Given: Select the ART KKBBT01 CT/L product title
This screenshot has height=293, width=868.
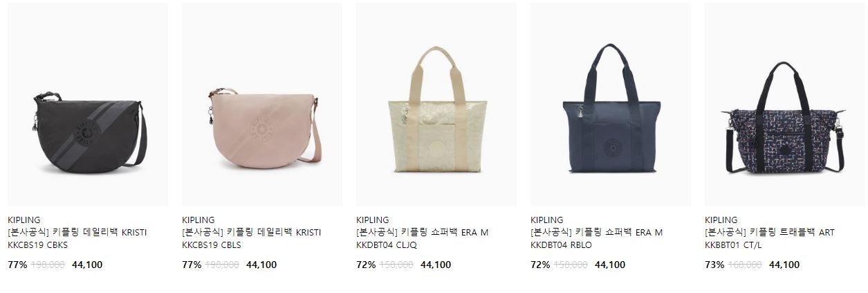Looking at the screenshot, I should click(x=770, y=238).
